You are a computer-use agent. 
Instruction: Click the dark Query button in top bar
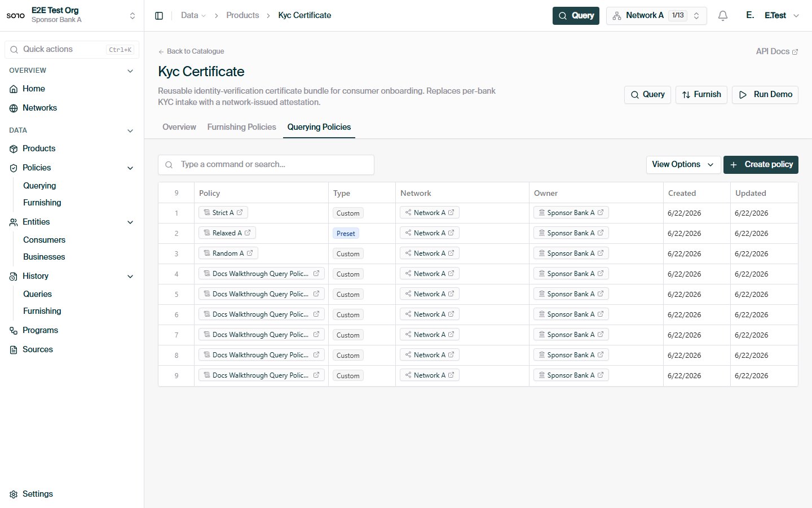(576, 16)
